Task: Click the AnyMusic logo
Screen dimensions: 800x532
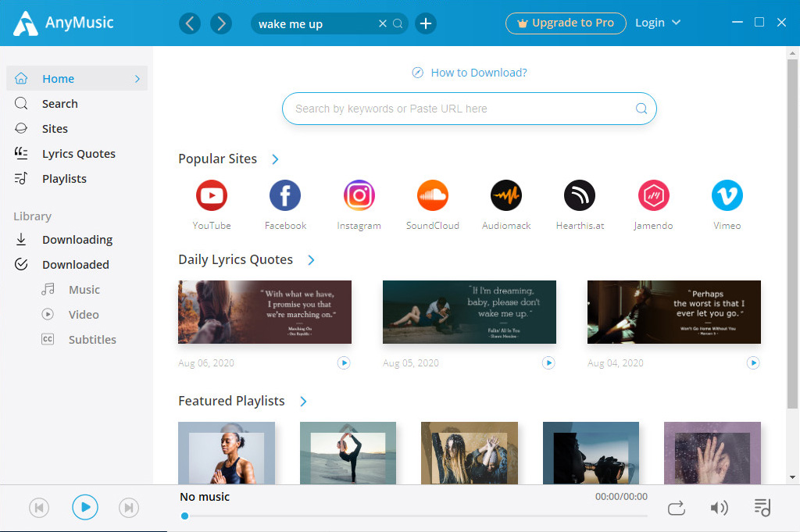Action: point(63,23)
